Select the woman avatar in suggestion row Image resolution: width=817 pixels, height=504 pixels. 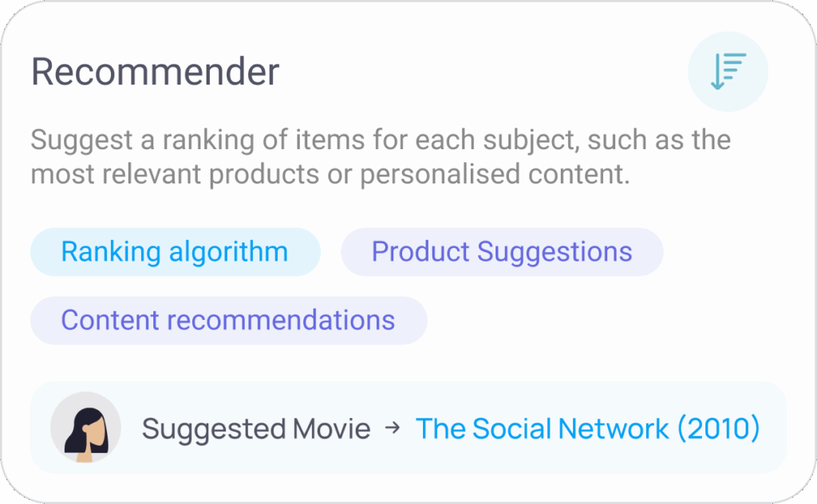pos(86,427)
